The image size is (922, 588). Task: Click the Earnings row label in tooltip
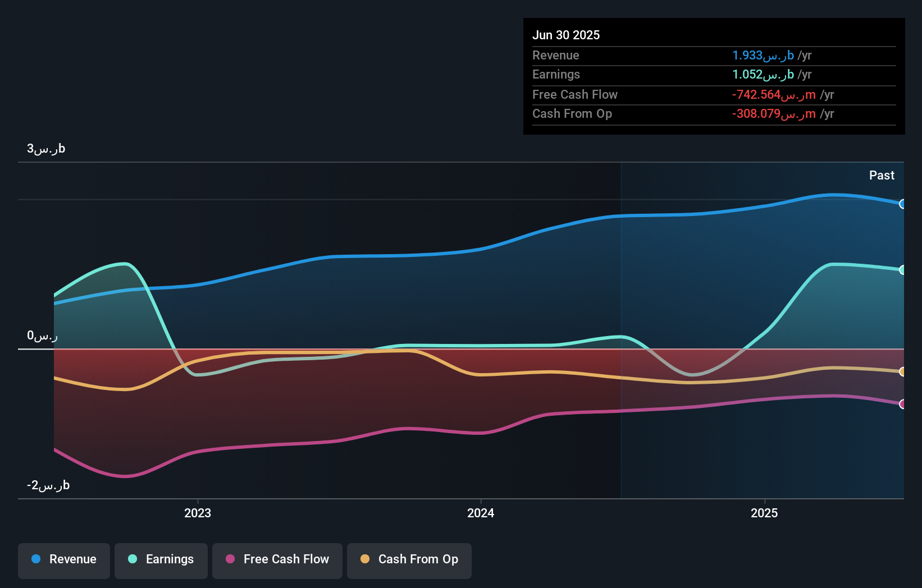click(556, 74)
